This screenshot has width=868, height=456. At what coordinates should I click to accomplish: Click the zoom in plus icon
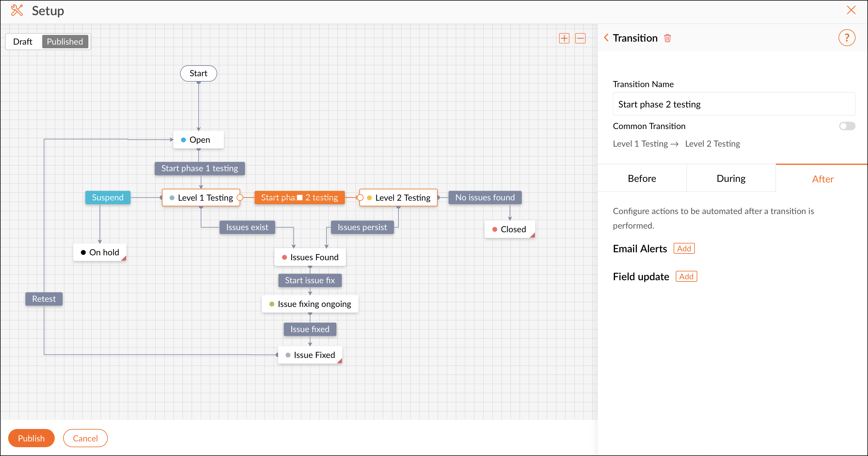(x=564, y=38)
